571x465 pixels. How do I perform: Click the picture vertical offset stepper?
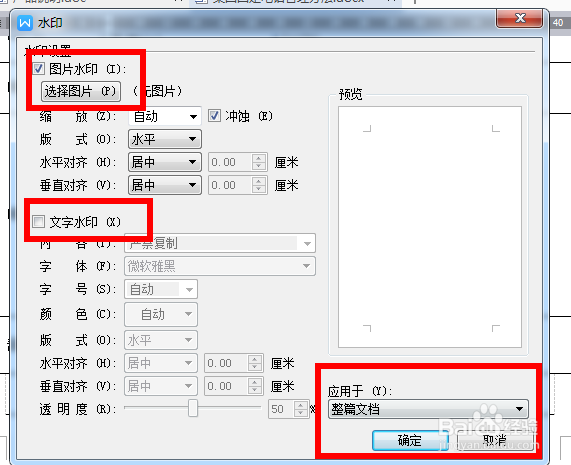point(259,185)
